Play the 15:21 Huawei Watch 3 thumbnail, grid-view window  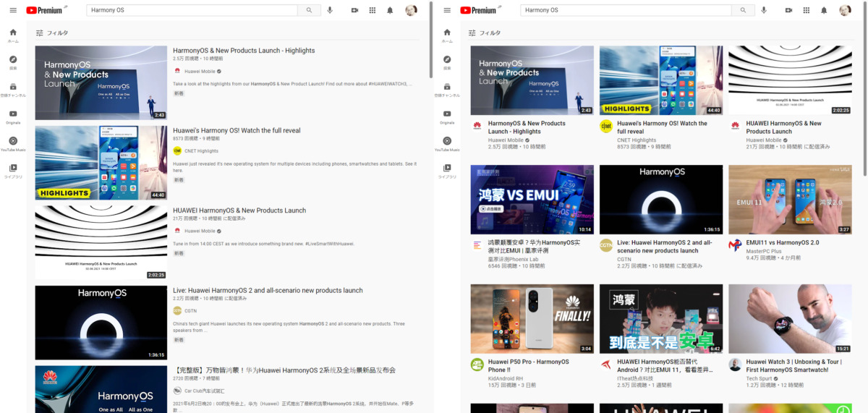click(x=790, y=319)
